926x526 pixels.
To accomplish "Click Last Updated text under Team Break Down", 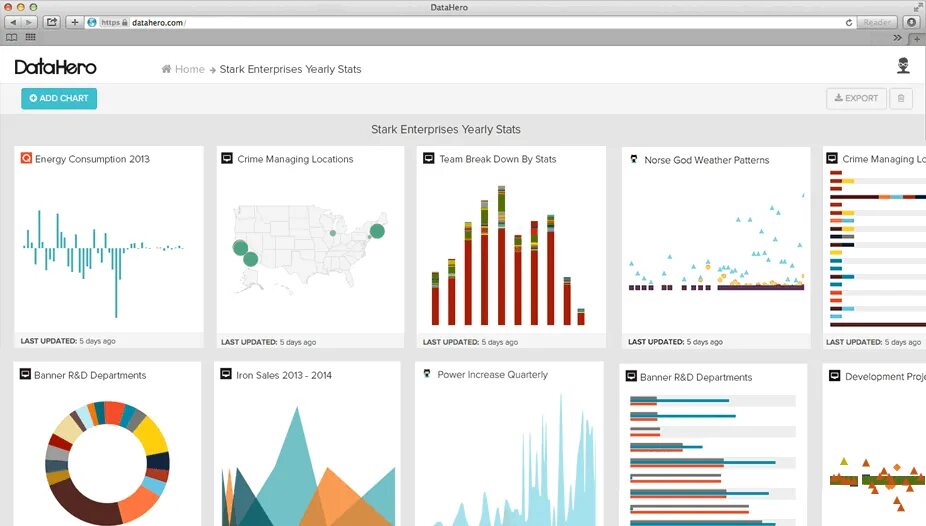I will coord(470,342).
